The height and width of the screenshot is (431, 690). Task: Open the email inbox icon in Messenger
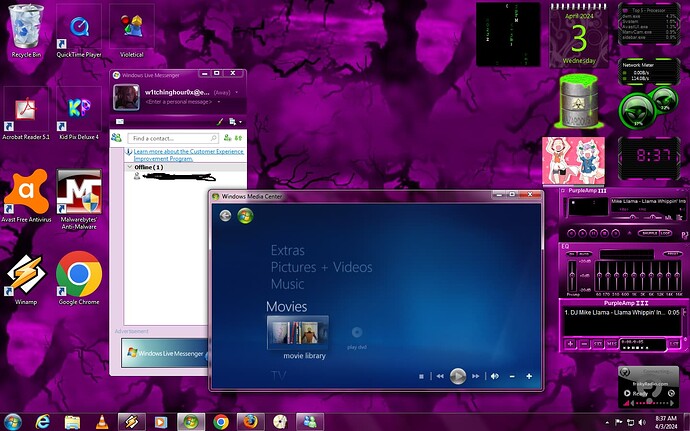click(x=120, y=122)
